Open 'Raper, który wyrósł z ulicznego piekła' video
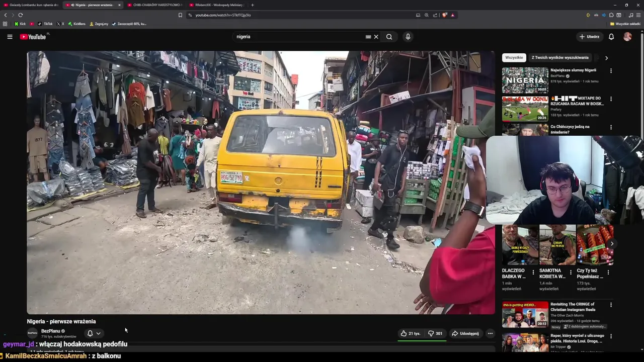The height and width of the screenshot is (362, 644). click(x=578, y=338)
